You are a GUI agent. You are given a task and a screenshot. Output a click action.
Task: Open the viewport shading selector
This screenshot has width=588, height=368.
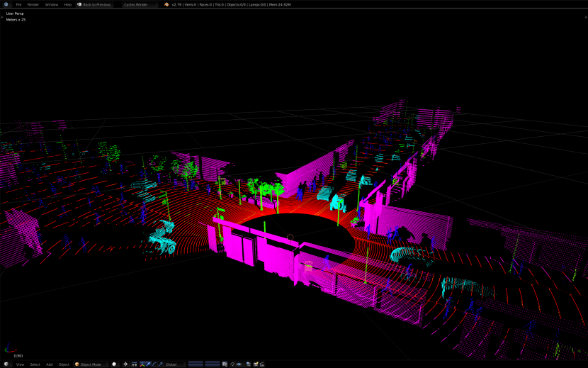coord(115,364)
